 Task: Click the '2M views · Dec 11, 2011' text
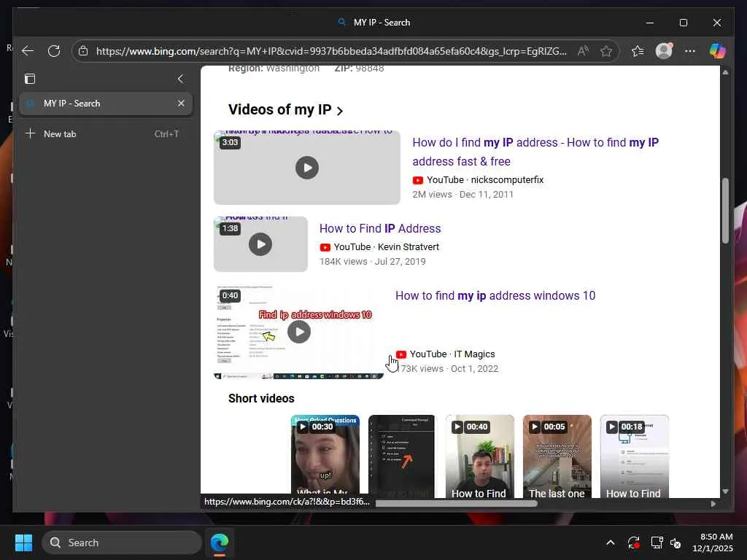click(x=463, y=194)
